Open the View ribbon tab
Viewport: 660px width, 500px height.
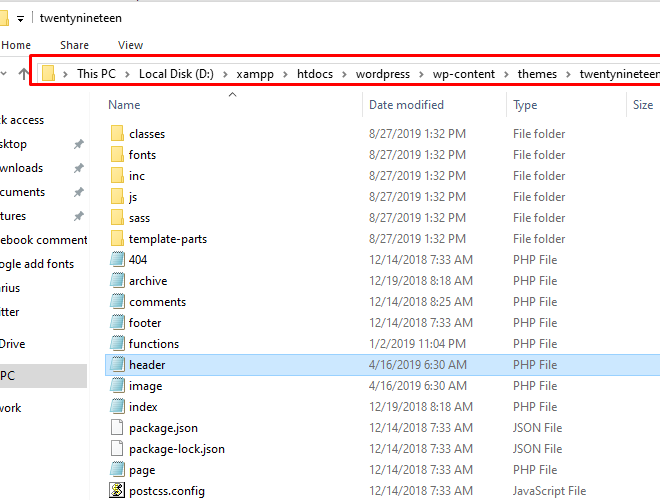pos(130,45)
